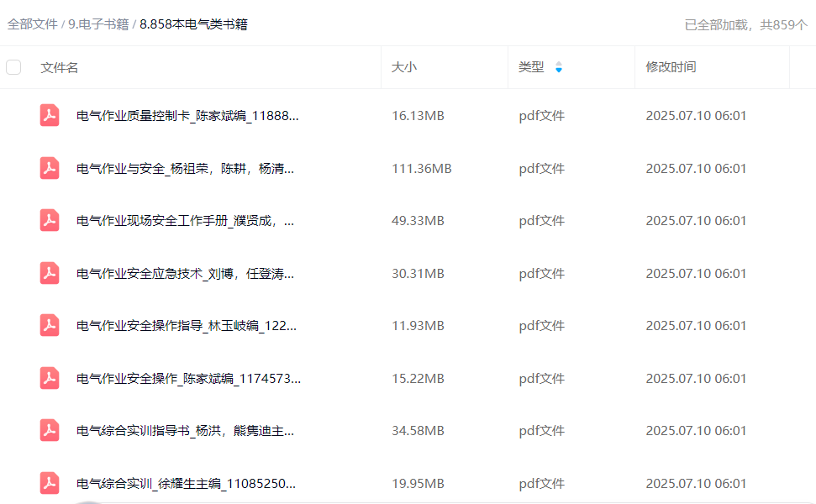Click PDF icon for 电气作业安全操作指导
816x504 pixels.
(x=50, y=326)
